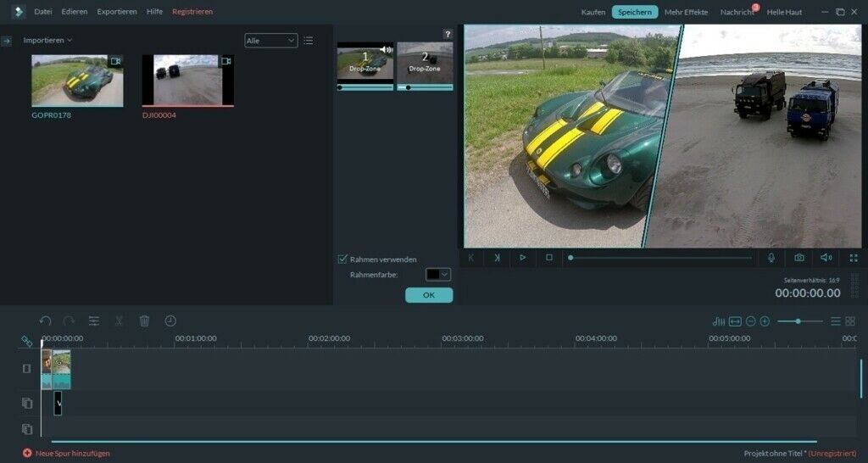
Task: Take a snapshot with camera icon
Action: click(798, 257)
